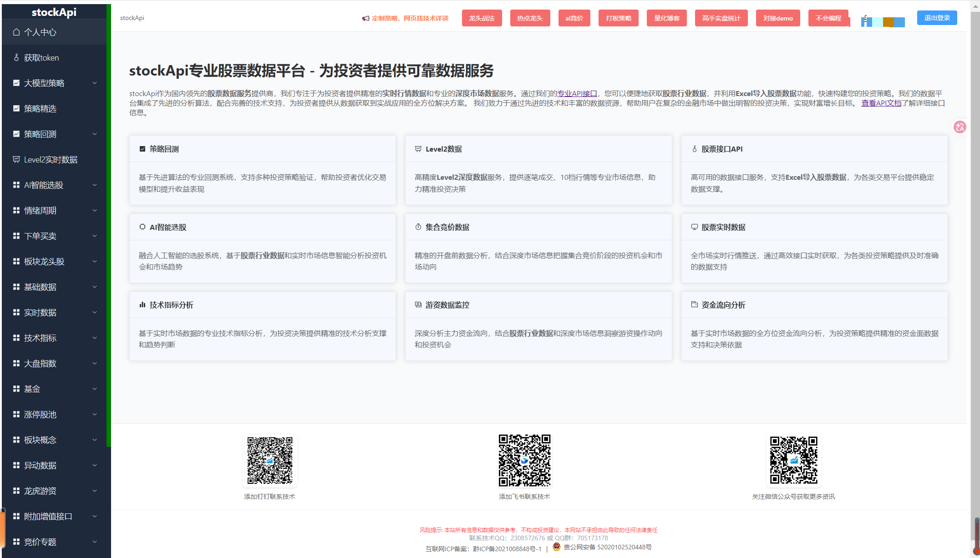Click the 添加飞书联系技术 QR code image
This screenshot has height=558, width=980.
[524, 460]
